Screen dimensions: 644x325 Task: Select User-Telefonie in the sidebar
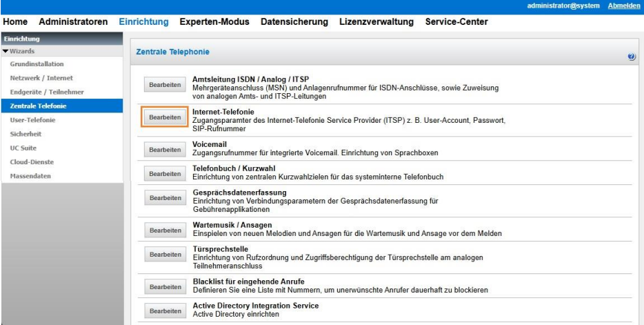click(x=32, y=119)
